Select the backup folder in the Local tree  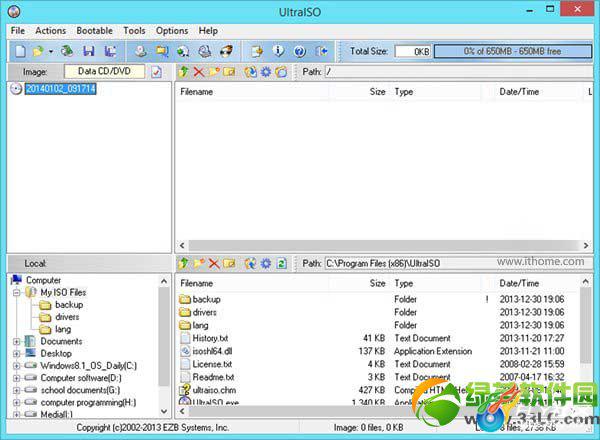tap(69, 305)
